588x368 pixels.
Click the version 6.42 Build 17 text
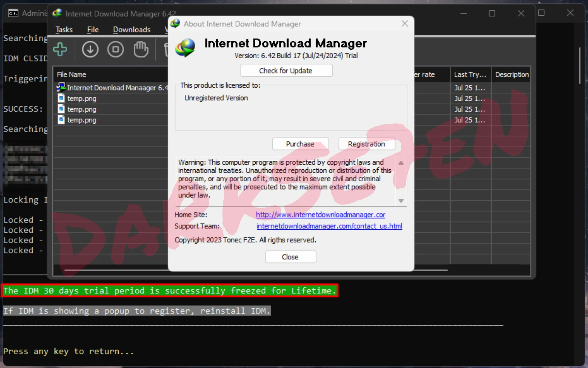point(296,56)
